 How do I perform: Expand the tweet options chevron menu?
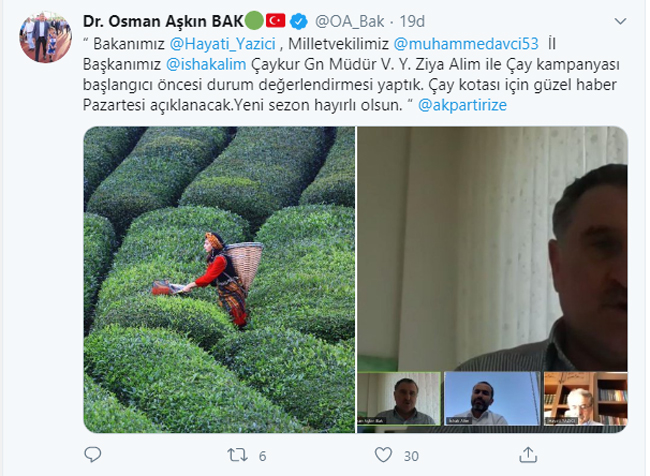pos(620,21)
